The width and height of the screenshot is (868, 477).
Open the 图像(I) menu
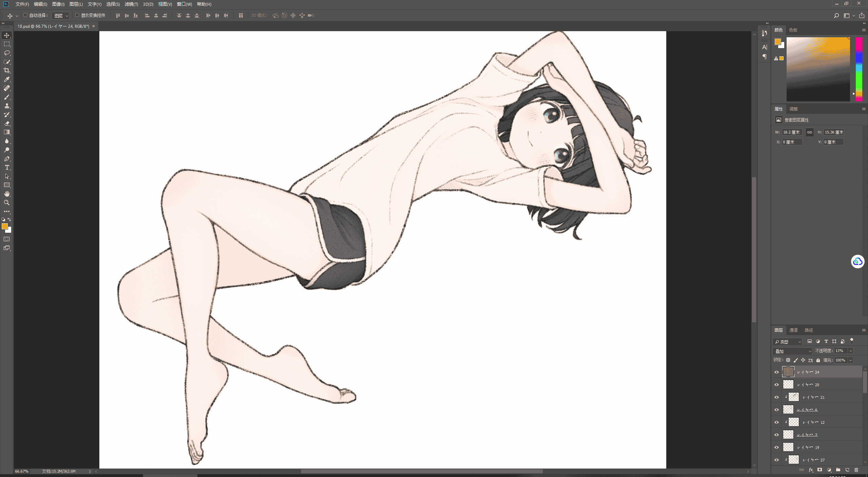tap(58, 4)
